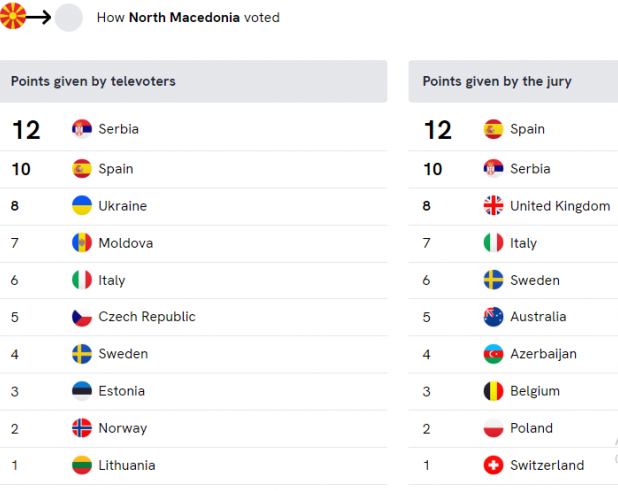Image resolution: width=618 pixels, height=491 pixels.
Task: Click the Australia flag icon
Action: point(493,317)
